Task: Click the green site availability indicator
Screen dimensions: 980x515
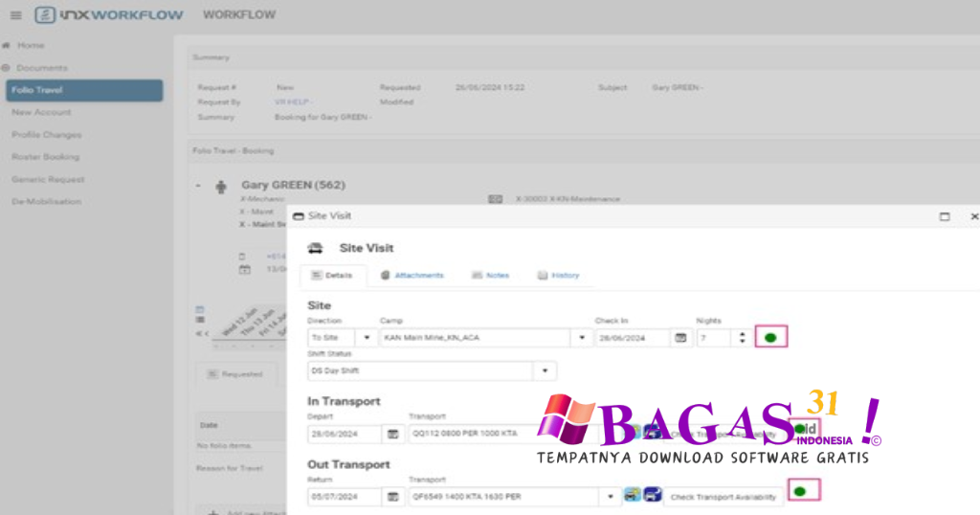Action: pyautogui.click(x=770, y=338)
